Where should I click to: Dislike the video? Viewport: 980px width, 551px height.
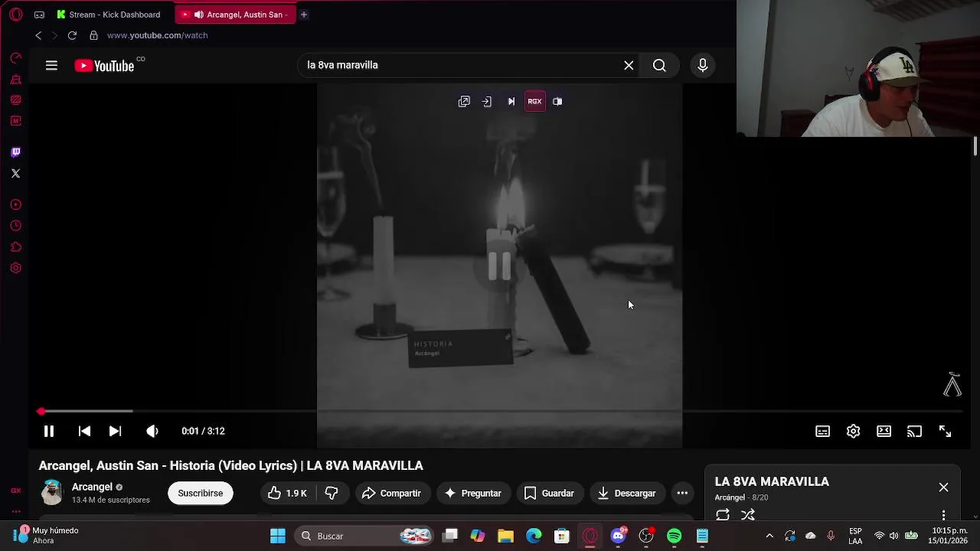coord(332,494)
